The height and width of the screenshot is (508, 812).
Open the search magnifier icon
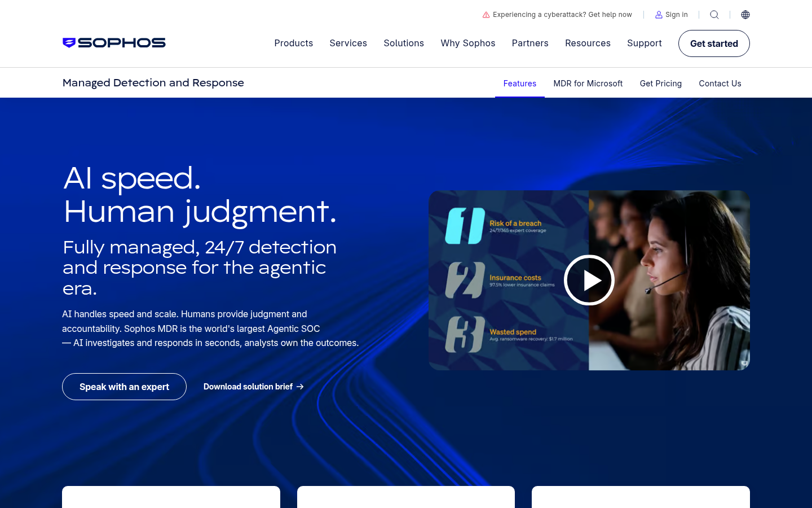point(714,15)
